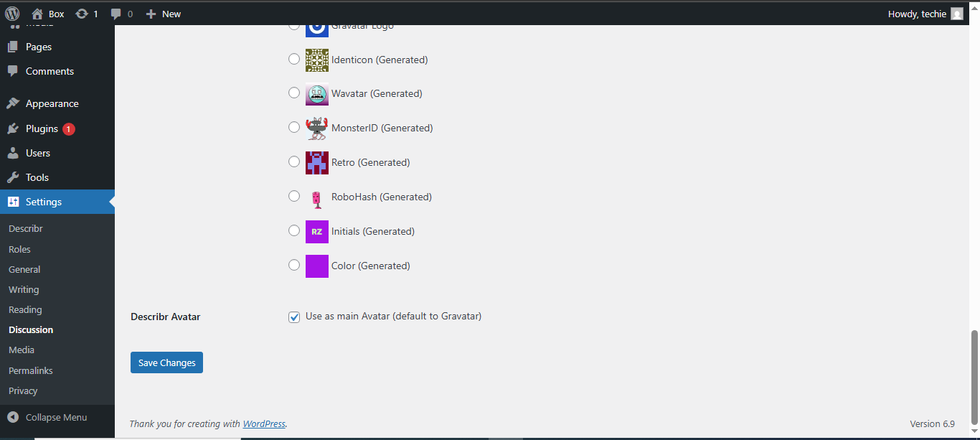Screen dimensions: 980x440
Task: Open the Box site home icon
Action: (x=37, y=14)
